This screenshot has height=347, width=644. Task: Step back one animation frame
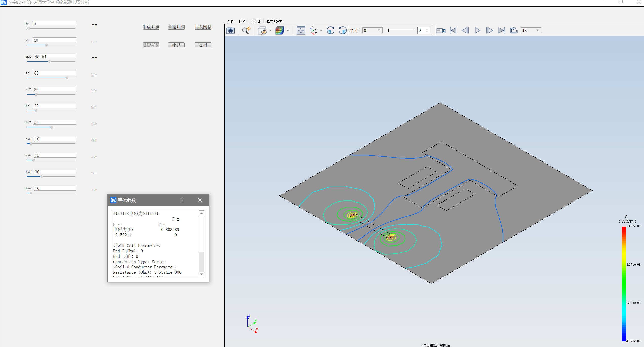point(465,31)
